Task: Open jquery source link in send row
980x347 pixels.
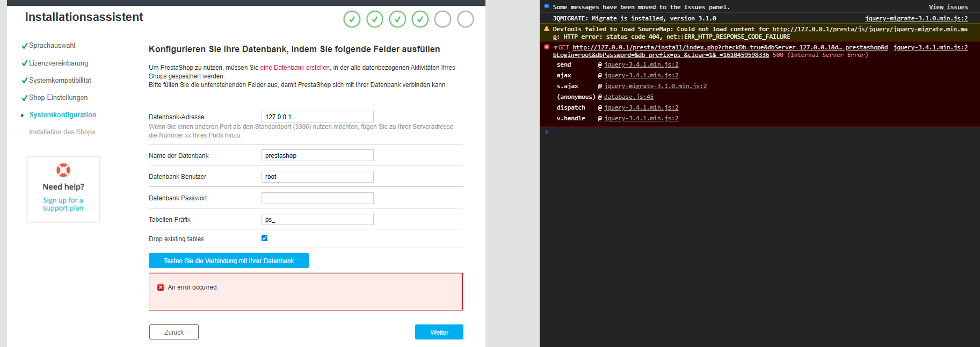Action: 641,64
